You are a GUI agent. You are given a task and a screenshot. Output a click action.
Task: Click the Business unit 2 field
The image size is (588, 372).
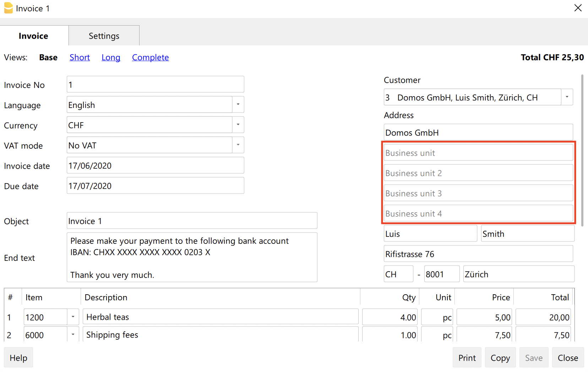(478, 173)
